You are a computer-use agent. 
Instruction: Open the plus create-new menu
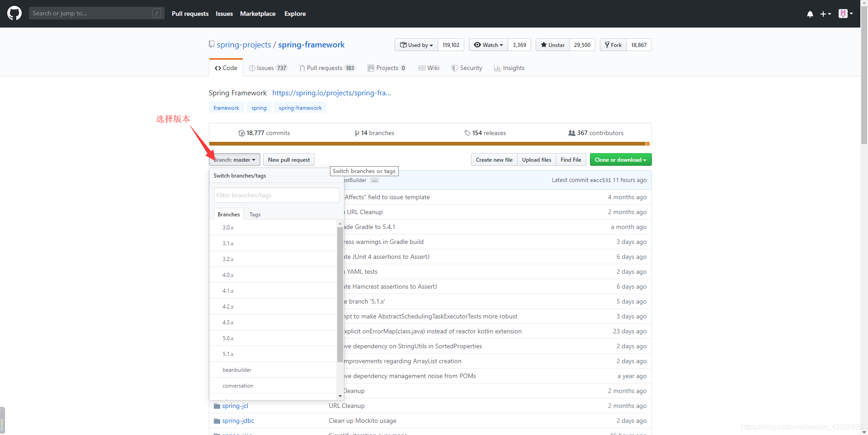tap(826, 14)
